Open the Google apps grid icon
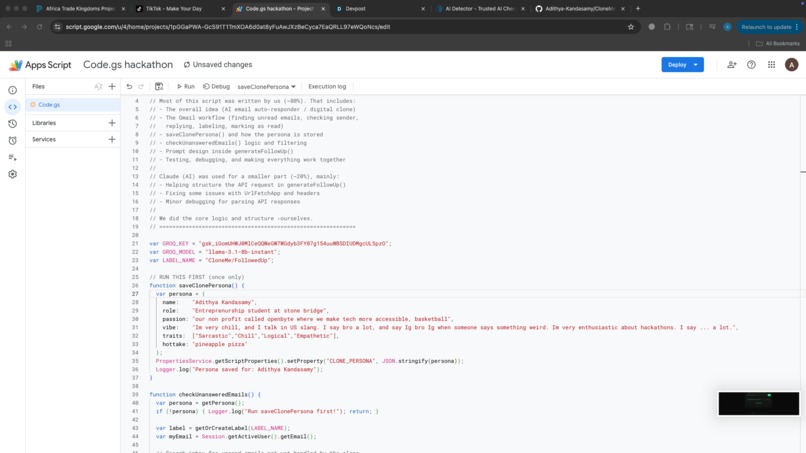This screenshot has width=806, height=453. coord(772,65)
